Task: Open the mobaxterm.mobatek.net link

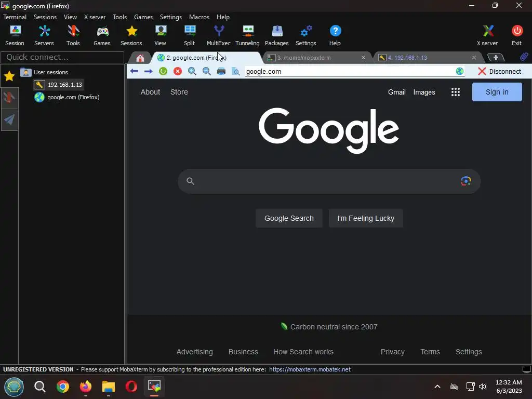Action: pyautogui.click(x=310, y=369)
